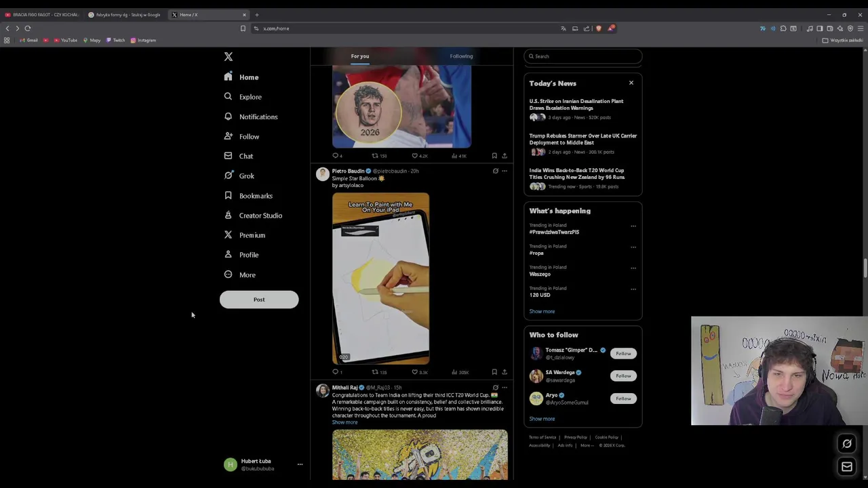868x488 pixels.
Task: Click the Creator Studio sidebar icon
Action: coord(228,215)
